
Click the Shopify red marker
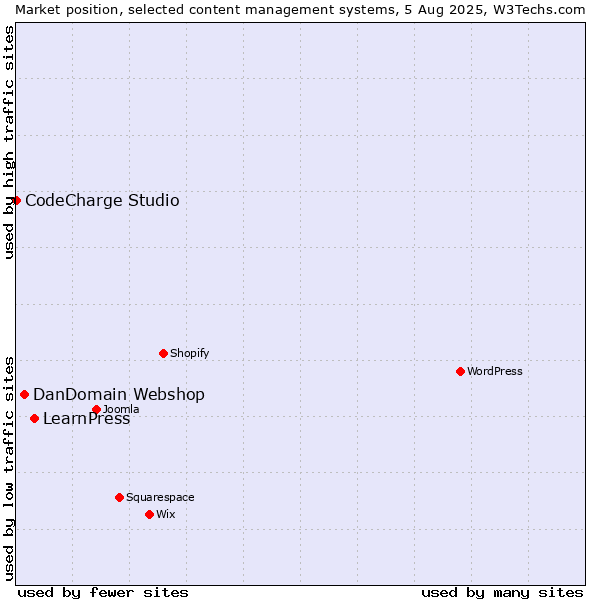[163, 354]
